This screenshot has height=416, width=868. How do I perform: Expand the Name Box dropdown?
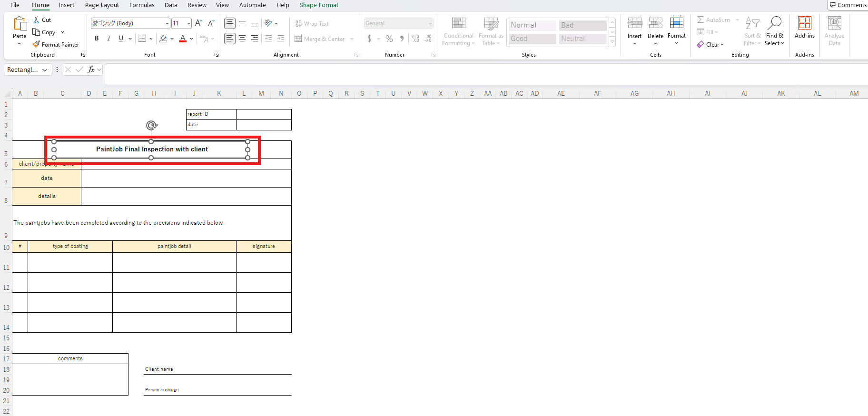45,70
